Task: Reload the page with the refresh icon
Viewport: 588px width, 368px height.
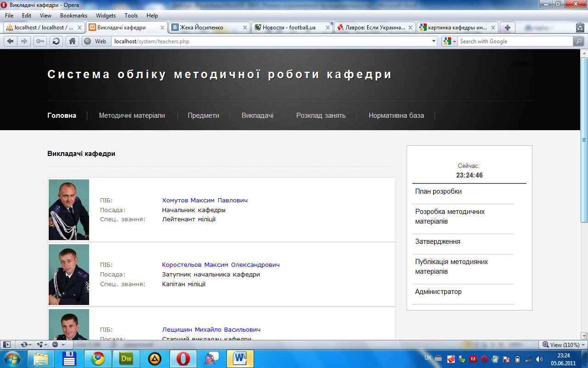Action: (x=56, y=41)
